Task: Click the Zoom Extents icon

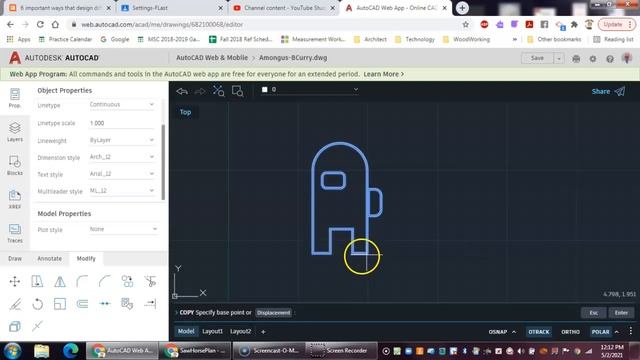Action: 218,91
